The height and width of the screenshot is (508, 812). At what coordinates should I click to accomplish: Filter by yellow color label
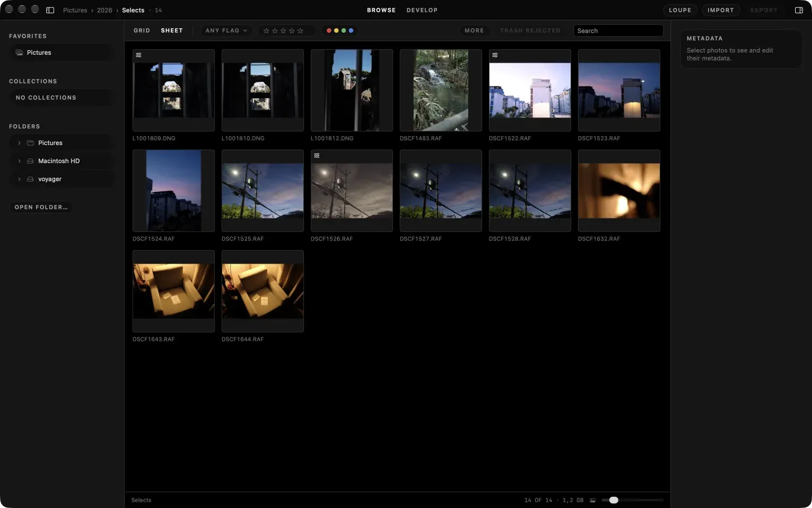coord(337,30)
